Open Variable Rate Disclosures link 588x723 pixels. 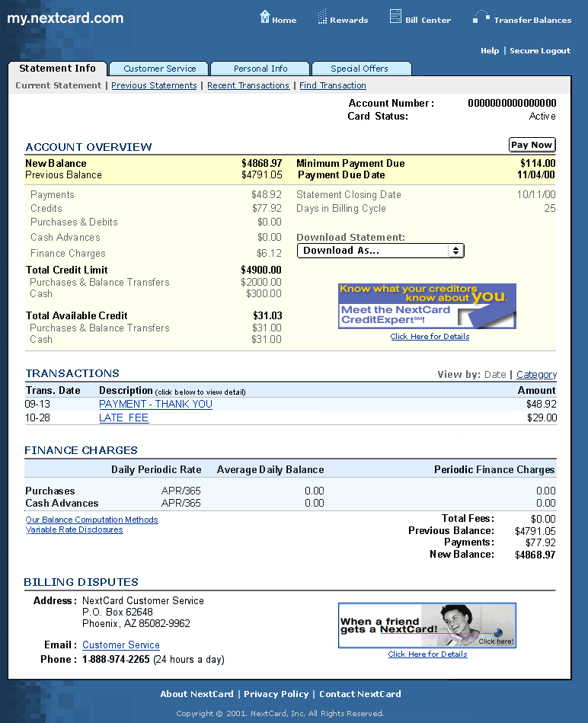click(74, 529)
